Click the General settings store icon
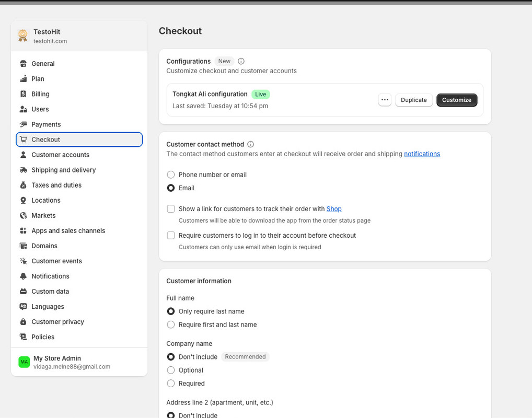 23,64
